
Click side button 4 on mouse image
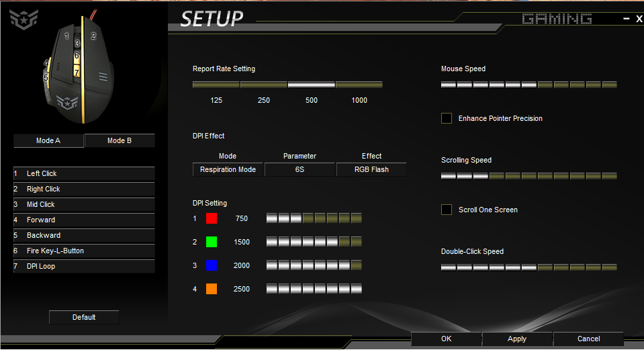pyautogui.click(x=46, y=63)
